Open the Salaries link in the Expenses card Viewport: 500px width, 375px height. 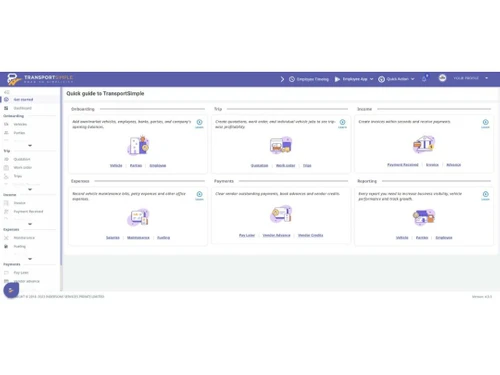click(x=113, y=237)
